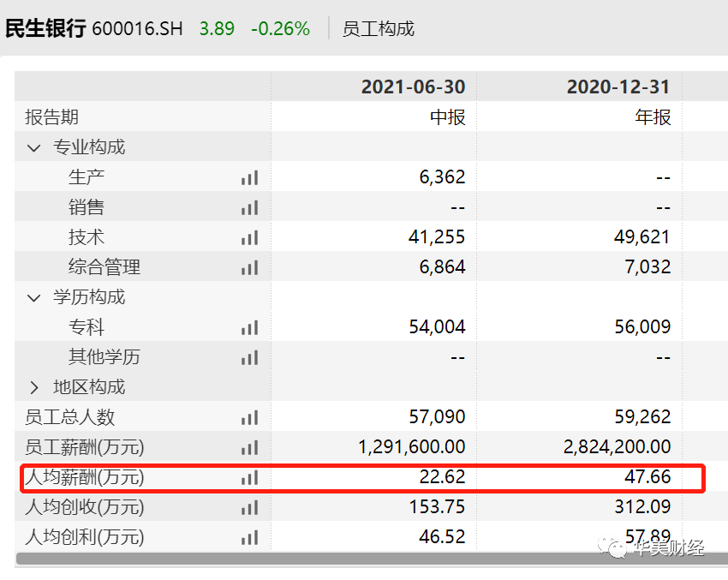Select the 地区构成 section label
Viewport: 728px width, 580px height.
pyautogui.click(x=89, y=387)
